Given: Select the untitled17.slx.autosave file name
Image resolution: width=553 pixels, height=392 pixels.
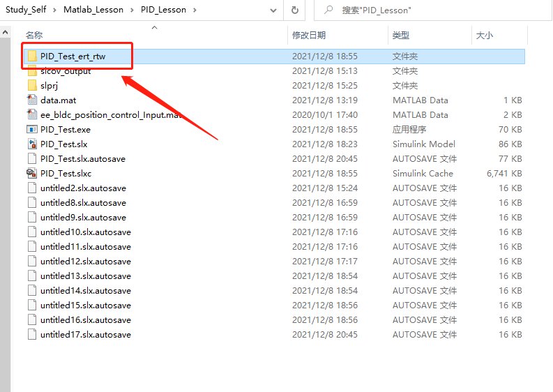Looking at the screenshot, I should (x=86, y=335).
